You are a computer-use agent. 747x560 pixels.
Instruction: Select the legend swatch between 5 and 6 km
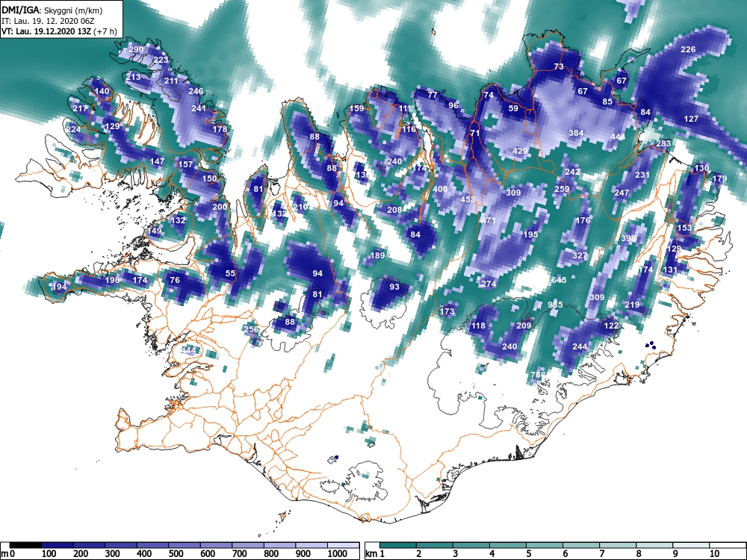point(545,545)
